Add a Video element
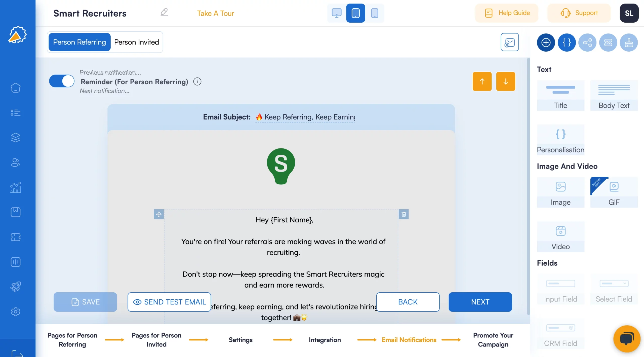This screenshot has width=644, height=357. [560, 237]
